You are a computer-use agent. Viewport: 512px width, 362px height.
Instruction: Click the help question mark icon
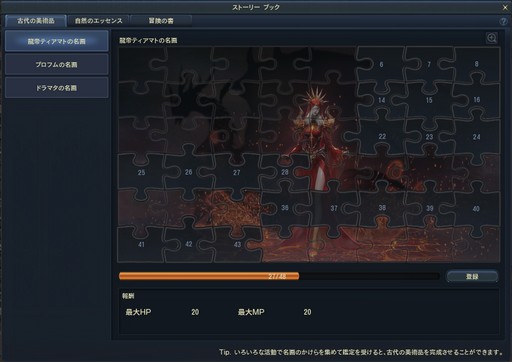(x=503, y=21)
